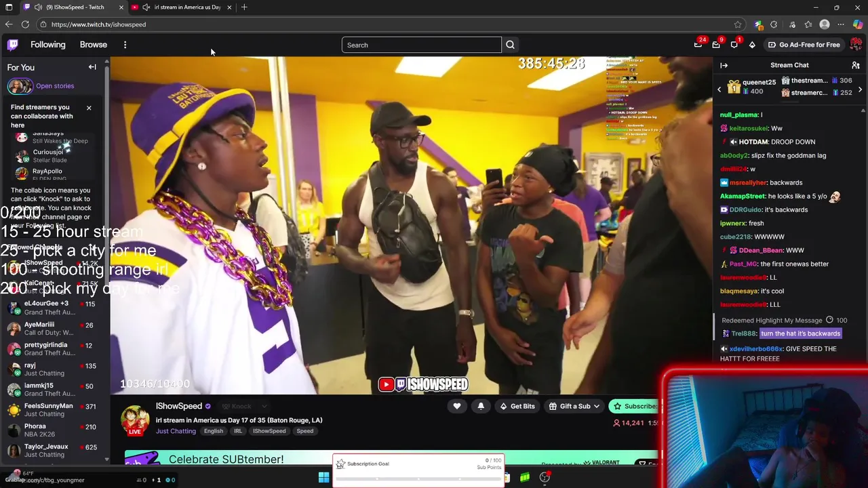Open the Browse page

pyautogui.click(x=94, y=45)
